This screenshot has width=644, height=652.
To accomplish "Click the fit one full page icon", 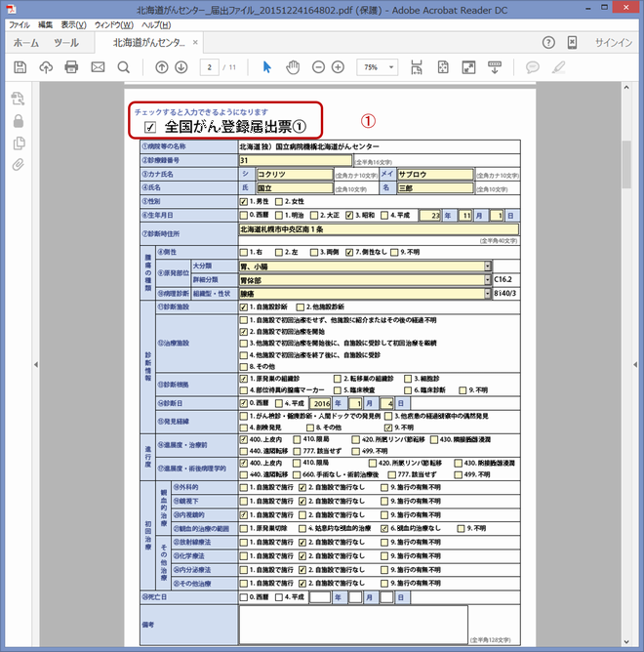I will coord(443,67).
